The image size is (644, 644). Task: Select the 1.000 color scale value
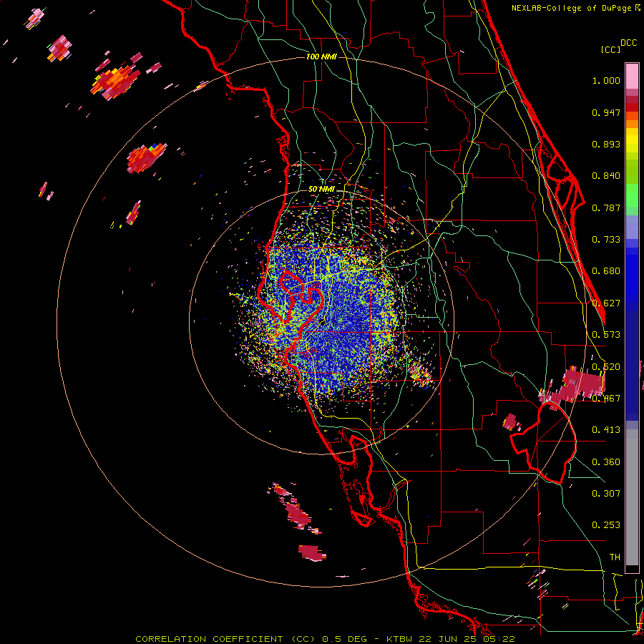pyautogui.click(x=606, y=80)
